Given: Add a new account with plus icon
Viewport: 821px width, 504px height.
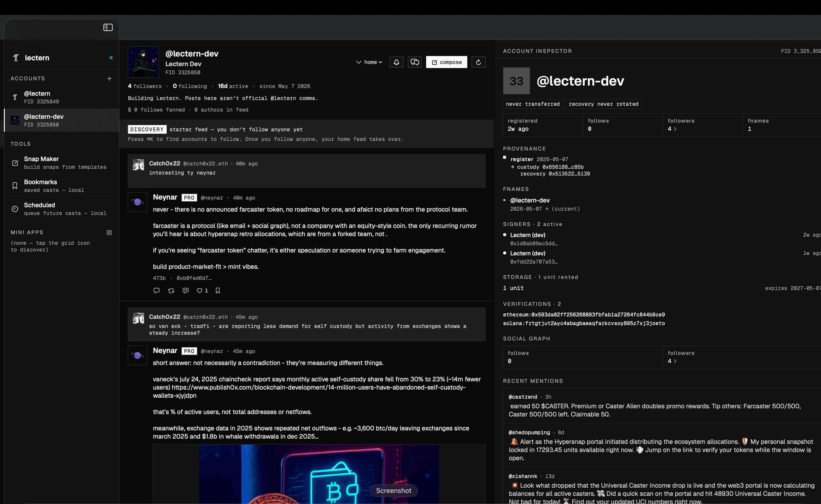Looking at the screenshot, I should tap(109, 79).
